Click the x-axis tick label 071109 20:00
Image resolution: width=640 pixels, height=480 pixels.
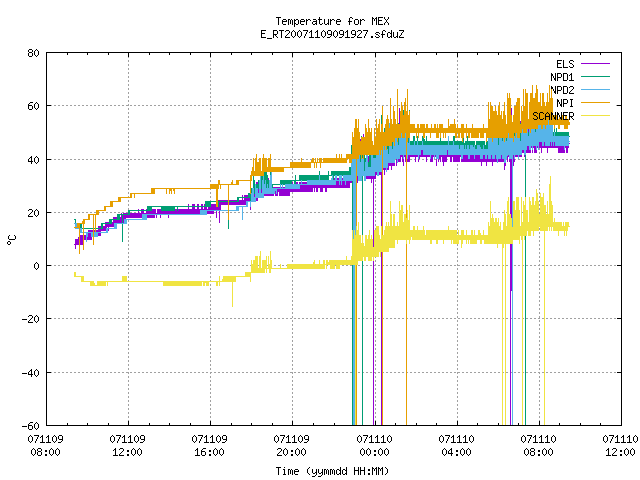pyautogui.click(x=291, y=446)
